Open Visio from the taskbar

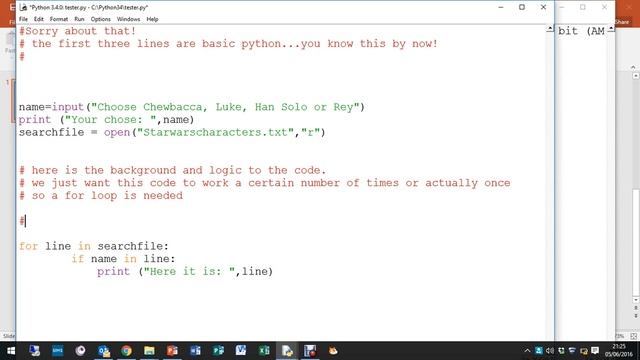coord(241,351)
